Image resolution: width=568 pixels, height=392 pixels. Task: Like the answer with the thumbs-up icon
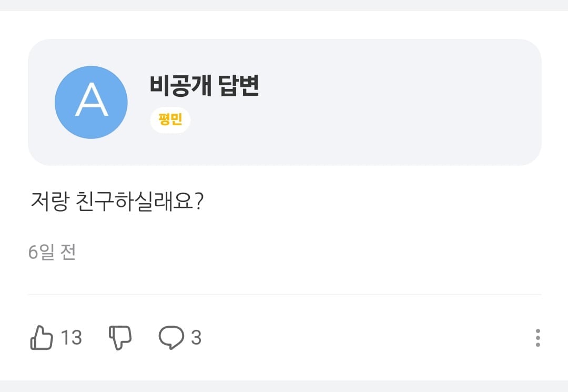pyautogui.click(x=42, y=337)
